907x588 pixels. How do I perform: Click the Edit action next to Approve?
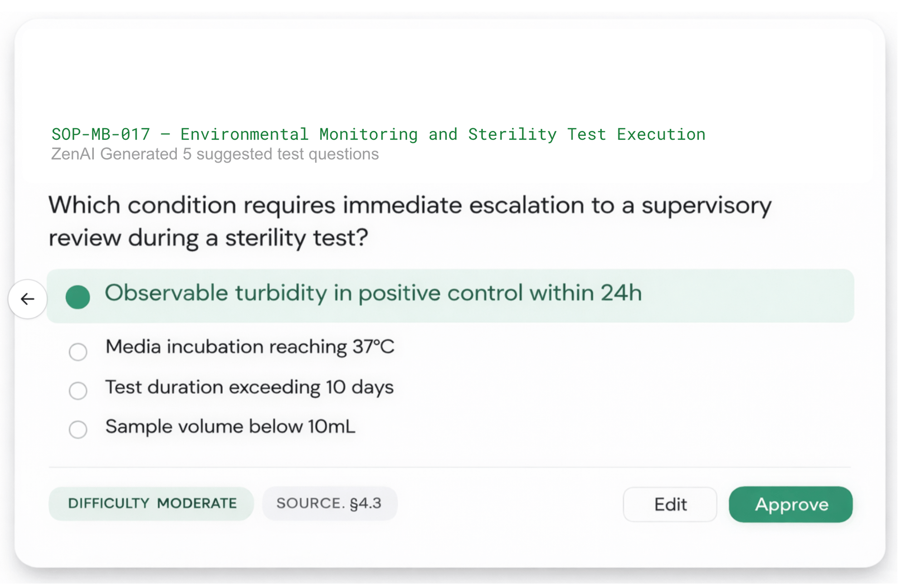pyautogui.click(x=670, y=504)
